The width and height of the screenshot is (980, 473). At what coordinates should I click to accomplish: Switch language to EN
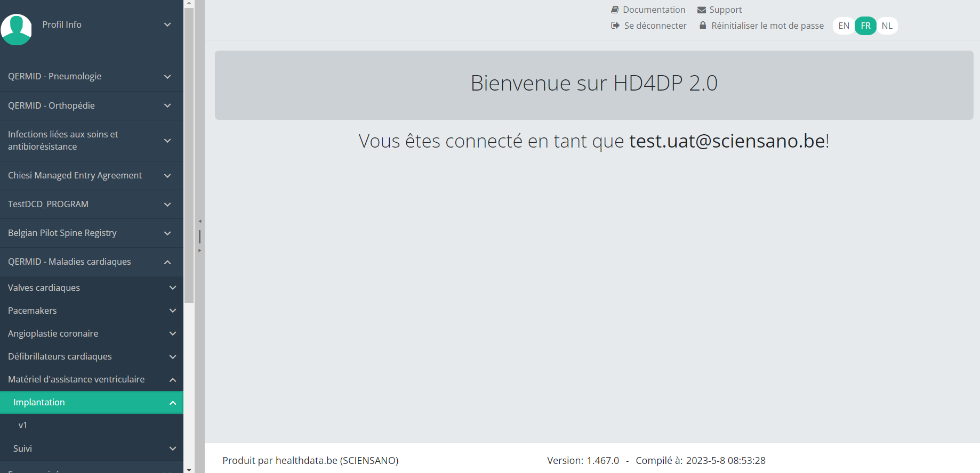click(844, 26)
